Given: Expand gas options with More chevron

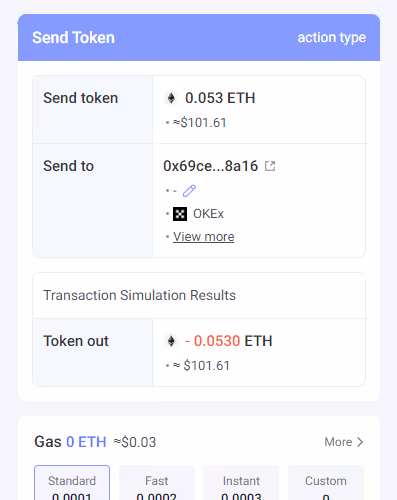Looking at the screenshot, I should (360, 442).
